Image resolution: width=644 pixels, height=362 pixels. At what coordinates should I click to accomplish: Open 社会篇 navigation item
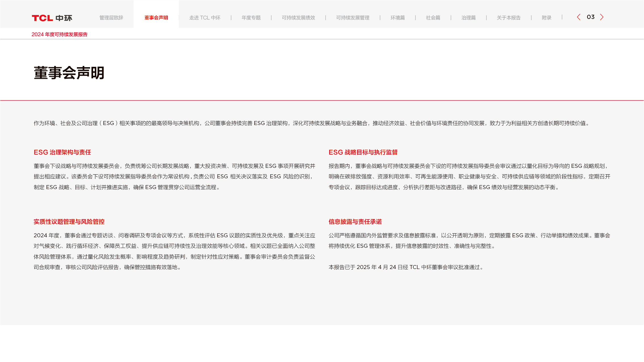[433, 18]
